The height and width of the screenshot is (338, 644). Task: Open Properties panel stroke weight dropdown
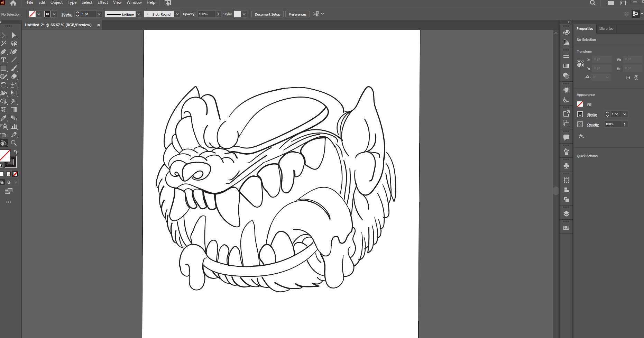point(625,114)
